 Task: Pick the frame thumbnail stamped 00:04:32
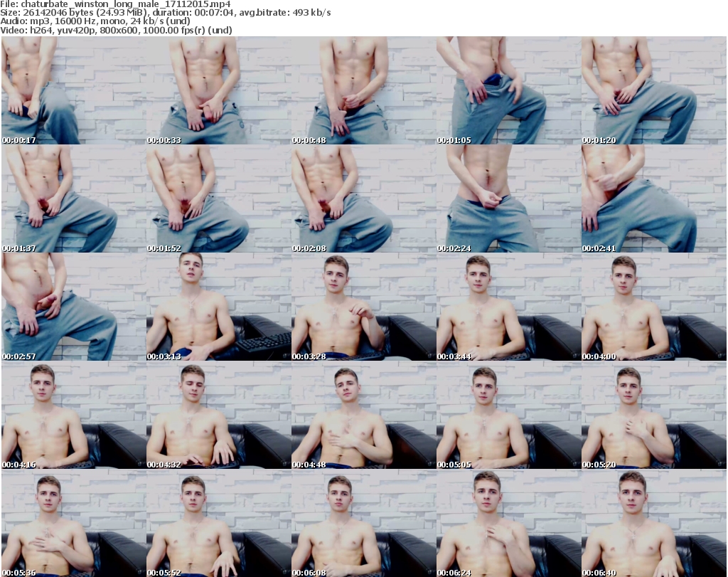point(219,415)
